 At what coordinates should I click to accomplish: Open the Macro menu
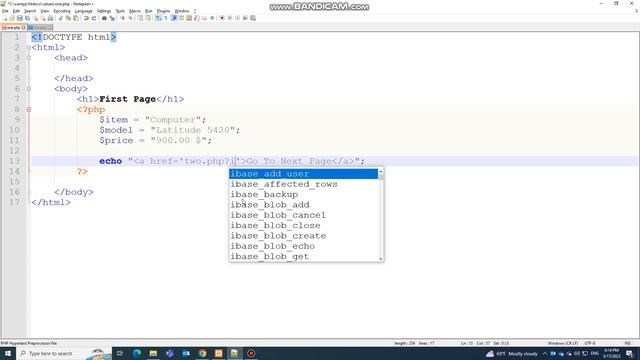click(x=135, y=11)
